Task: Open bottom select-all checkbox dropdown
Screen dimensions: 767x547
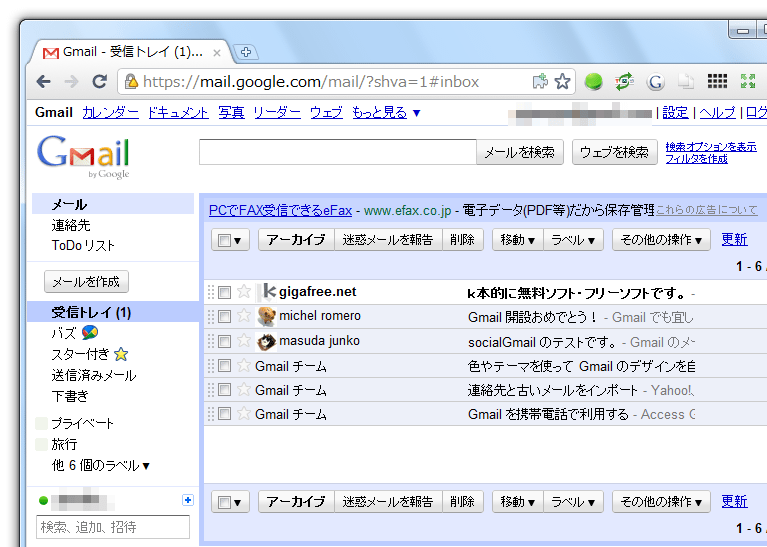Action: tap(230, 501)
